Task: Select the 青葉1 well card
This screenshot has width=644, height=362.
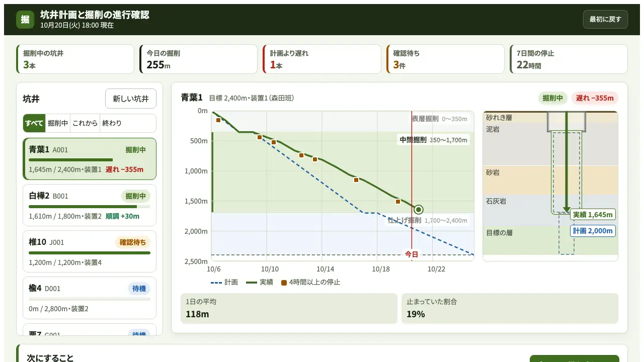Action: click(90, 159)
